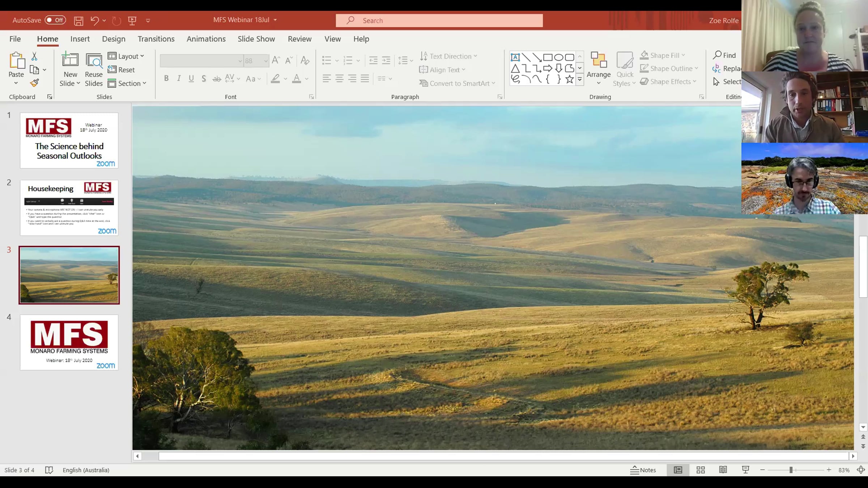Click the zoom slider handle
Screen dimensions: 868x488
791,470
